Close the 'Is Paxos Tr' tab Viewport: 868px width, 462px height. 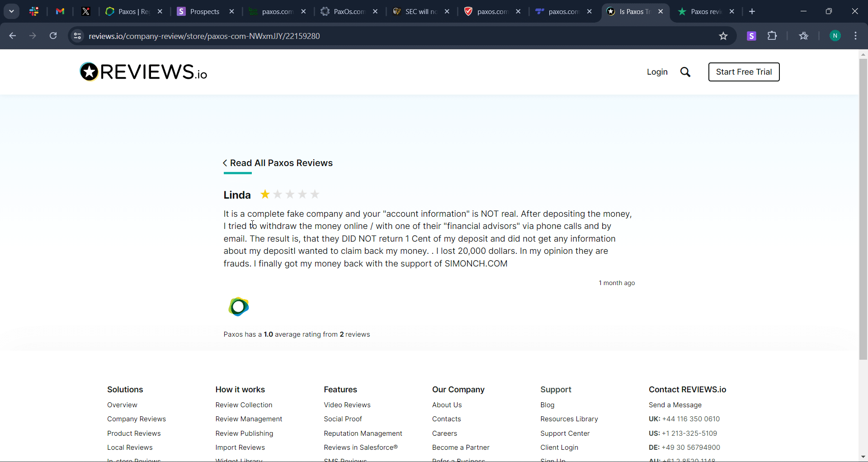tap(661, 11)
